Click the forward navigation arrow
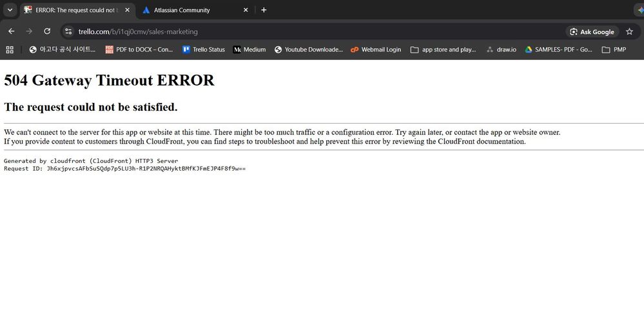Viewport: 644px width, 329px height. pos(29,32)
